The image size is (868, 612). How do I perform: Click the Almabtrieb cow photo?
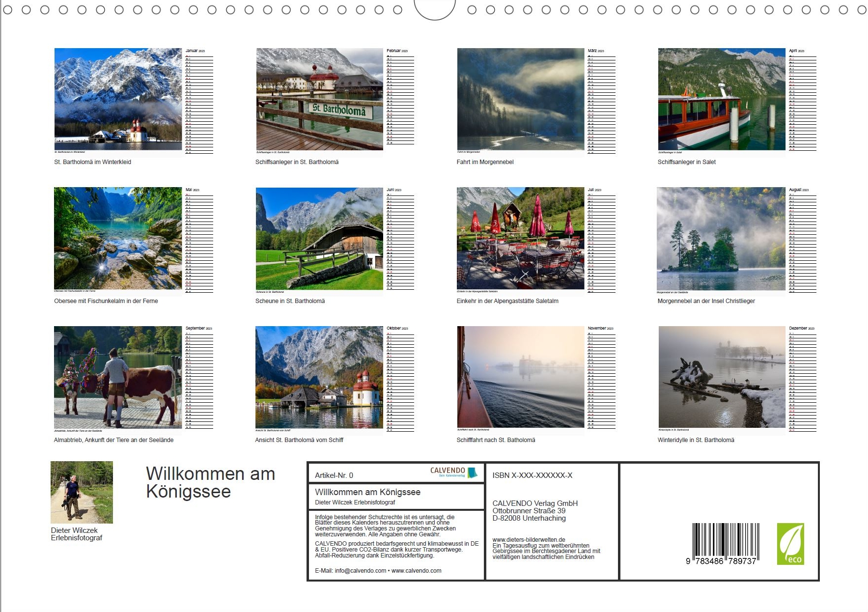tap(118, 377)
